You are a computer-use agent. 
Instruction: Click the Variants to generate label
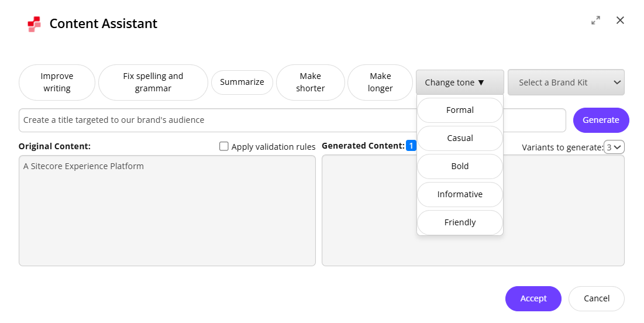(x=562, y=147)
